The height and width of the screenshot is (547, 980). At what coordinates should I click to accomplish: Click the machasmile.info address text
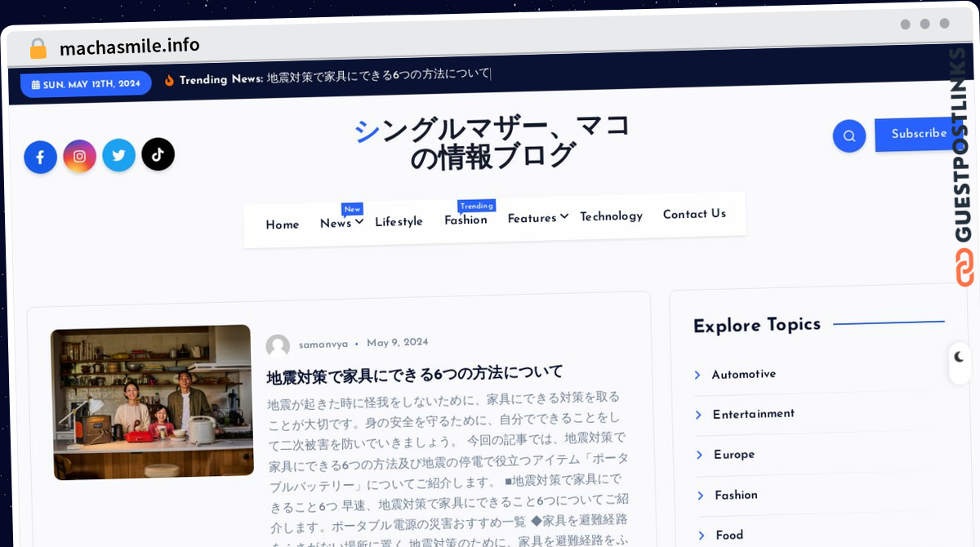(129, 47)
